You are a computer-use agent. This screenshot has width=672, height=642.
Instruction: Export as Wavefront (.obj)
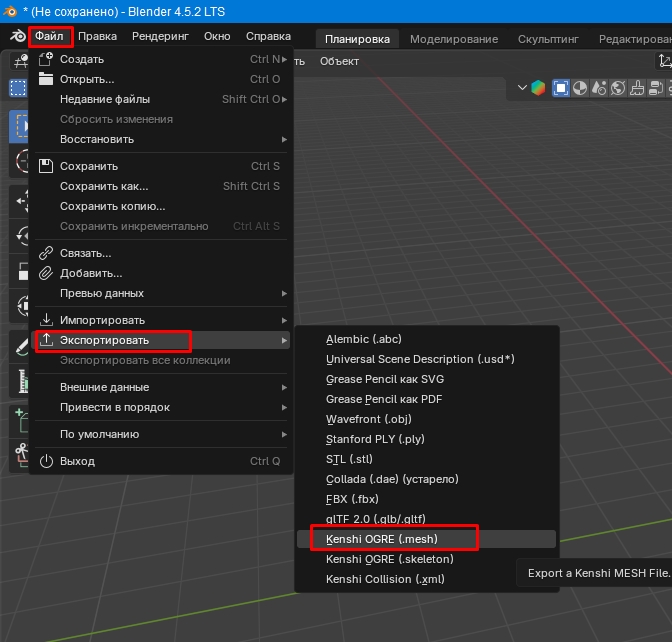pyautogui.click(x=426, y=419)
